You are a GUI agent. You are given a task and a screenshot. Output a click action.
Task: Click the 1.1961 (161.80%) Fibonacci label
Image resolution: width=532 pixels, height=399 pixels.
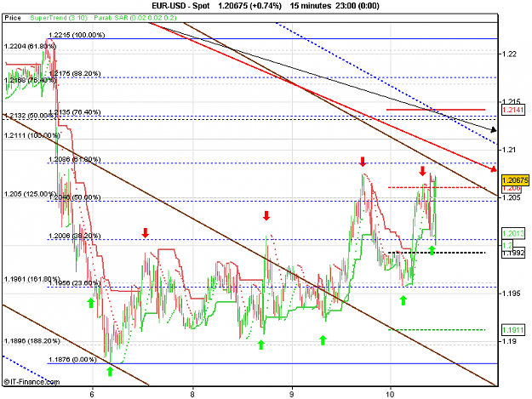31,279
